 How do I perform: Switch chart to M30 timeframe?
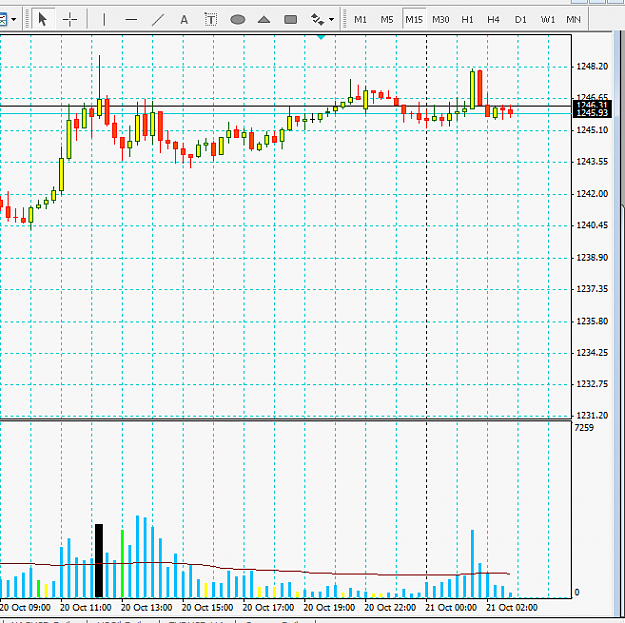point(440,20)
